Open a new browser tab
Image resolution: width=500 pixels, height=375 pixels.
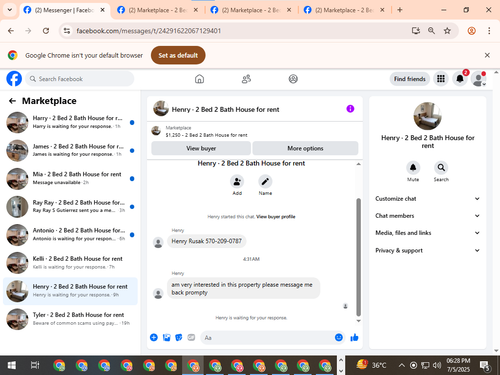400,10
